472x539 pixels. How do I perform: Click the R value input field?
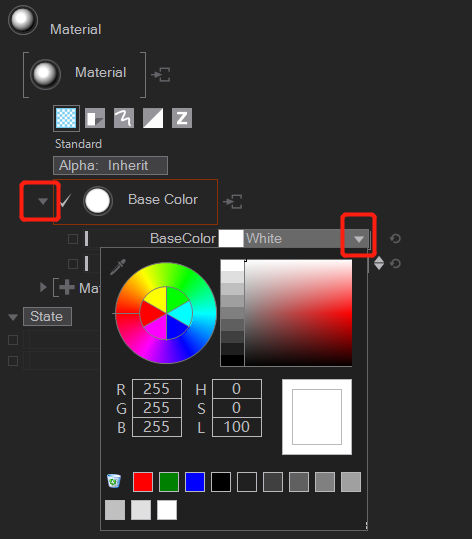[x=157, y=389]
